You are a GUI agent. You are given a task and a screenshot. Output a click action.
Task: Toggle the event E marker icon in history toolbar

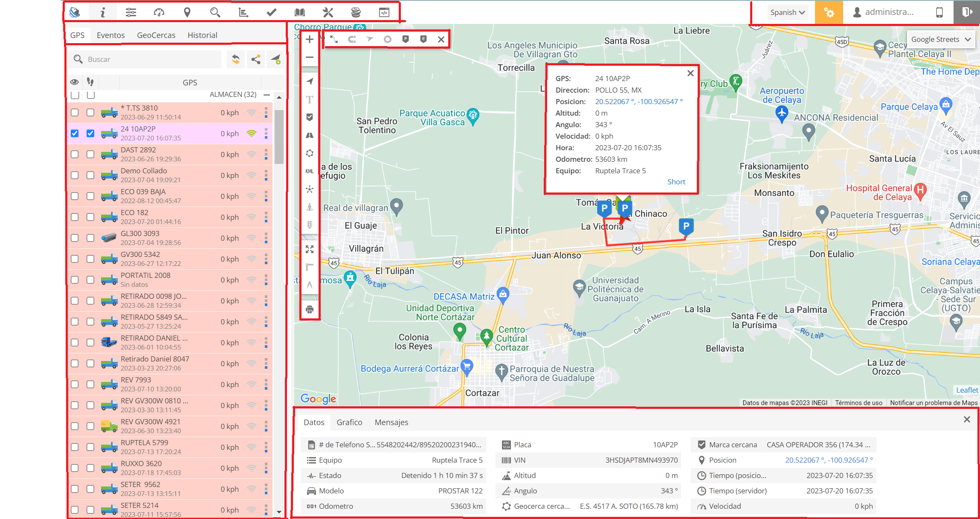pos(423,39)
